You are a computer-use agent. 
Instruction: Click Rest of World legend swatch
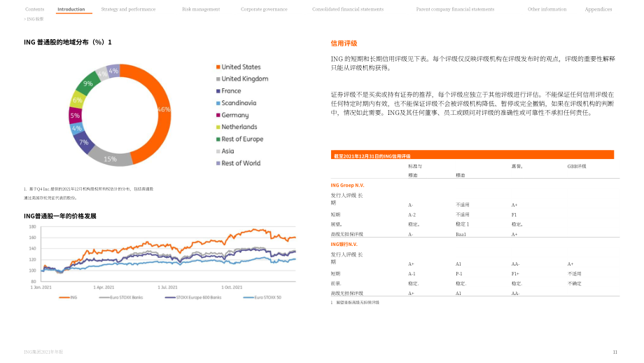218,163
